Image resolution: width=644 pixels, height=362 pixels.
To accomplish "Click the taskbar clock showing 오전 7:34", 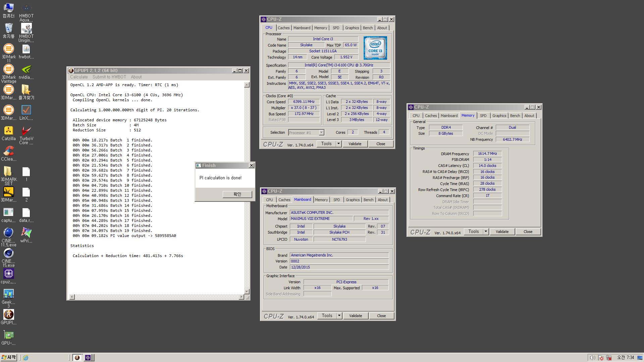I will pos(626,358).
